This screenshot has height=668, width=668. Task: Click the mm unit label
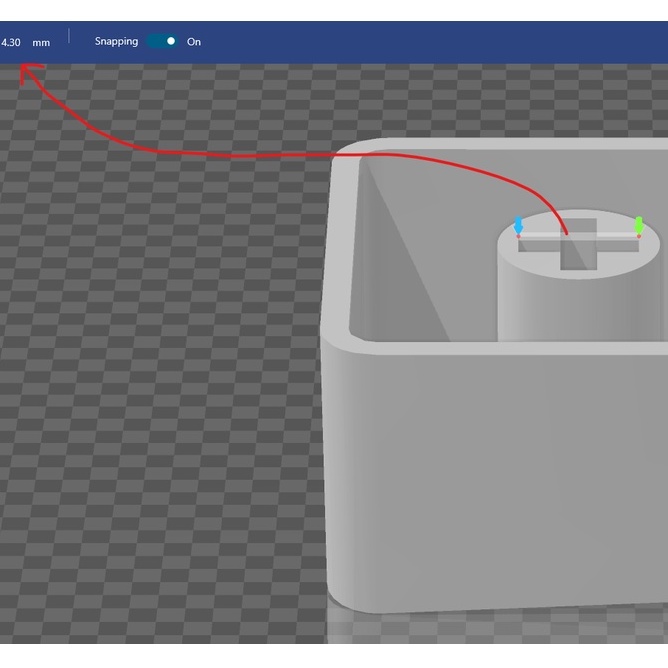point(41,43)
